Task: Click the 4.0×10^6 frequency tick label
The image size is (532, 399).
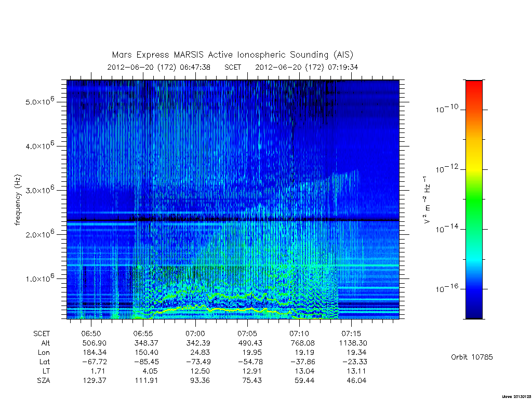Action: pyautogui.click(x=39, y=146)
